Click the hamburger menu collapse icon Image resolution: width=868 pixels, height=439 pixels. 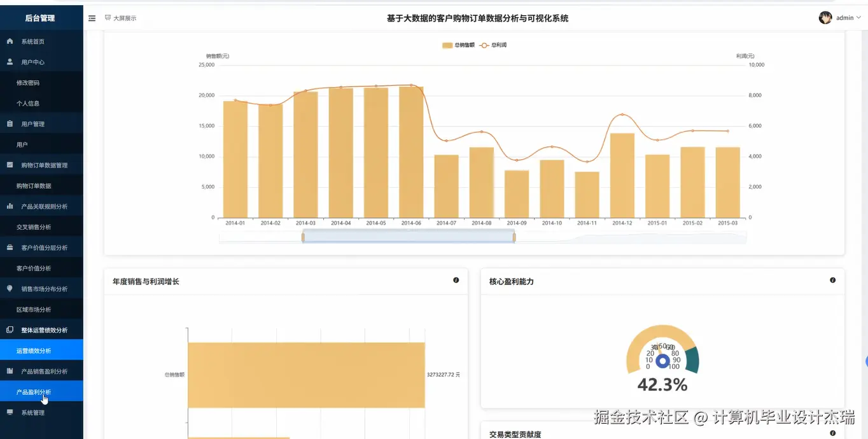pos(92,18)
